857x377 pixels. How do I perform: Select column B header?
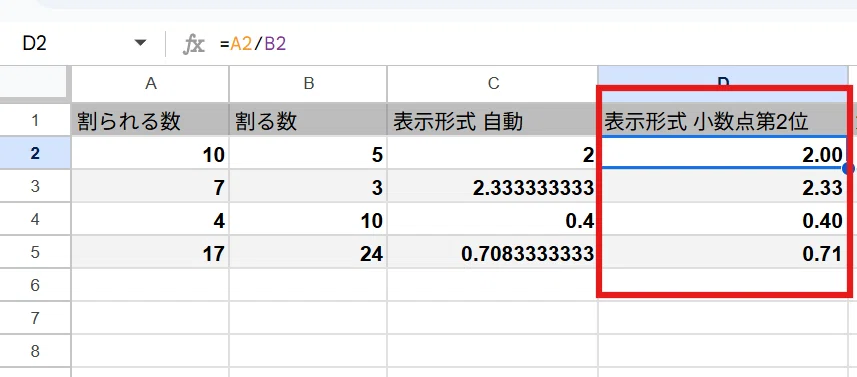(x=308, y=84)
